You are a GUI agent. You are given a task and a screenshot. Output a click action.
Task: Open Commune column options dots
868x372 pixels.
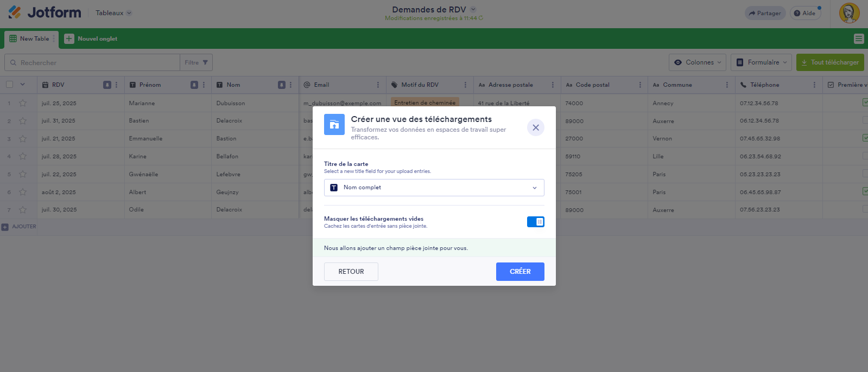coord(727,85)
